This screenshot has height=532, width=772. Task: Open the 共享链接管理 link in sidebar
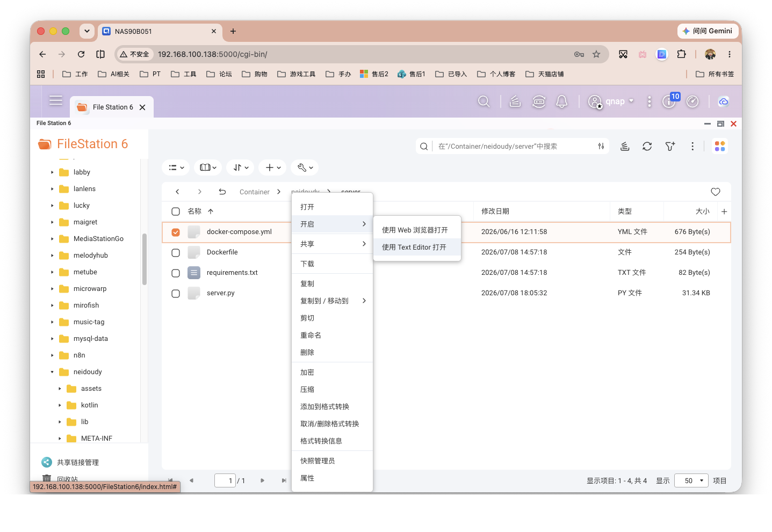pyautogui.click(x=78, y=463)
